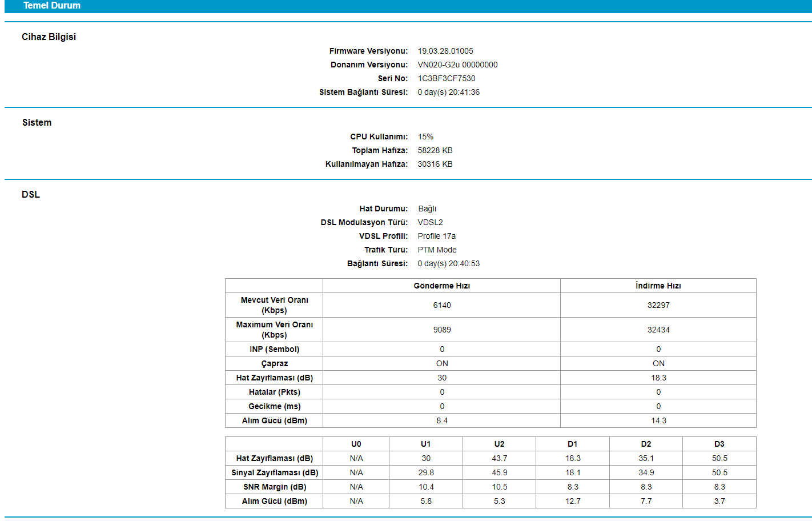812x521 pixels.
Task: Click maximum upload rate 9089
Action: click(442, 330)
